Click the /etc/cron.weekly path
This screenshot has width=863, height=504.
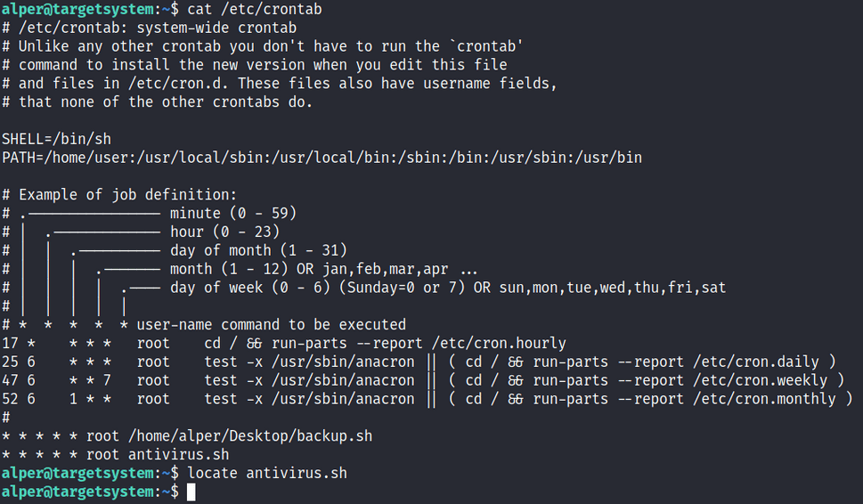click(x=761, y=381)
